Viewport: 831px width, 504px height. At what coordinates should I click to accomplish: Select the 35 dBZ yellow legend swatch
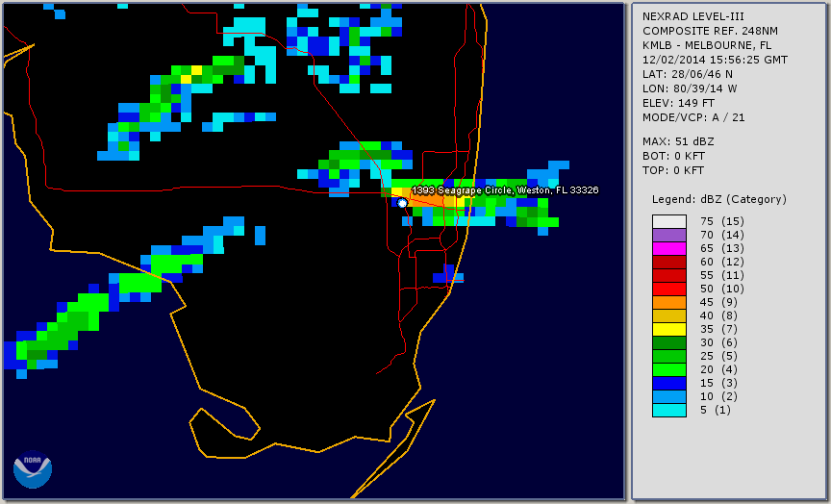pos(669,329)
